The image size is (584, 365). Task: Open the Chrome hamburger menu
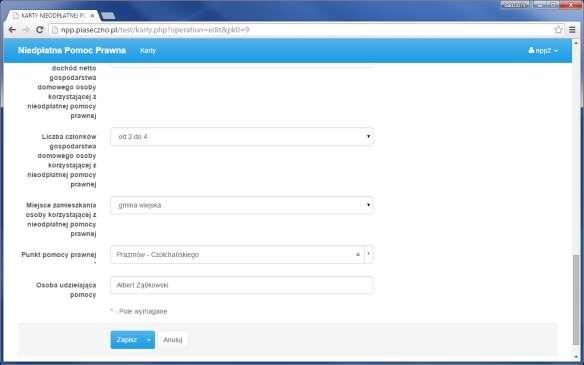[x=572, y=30]
